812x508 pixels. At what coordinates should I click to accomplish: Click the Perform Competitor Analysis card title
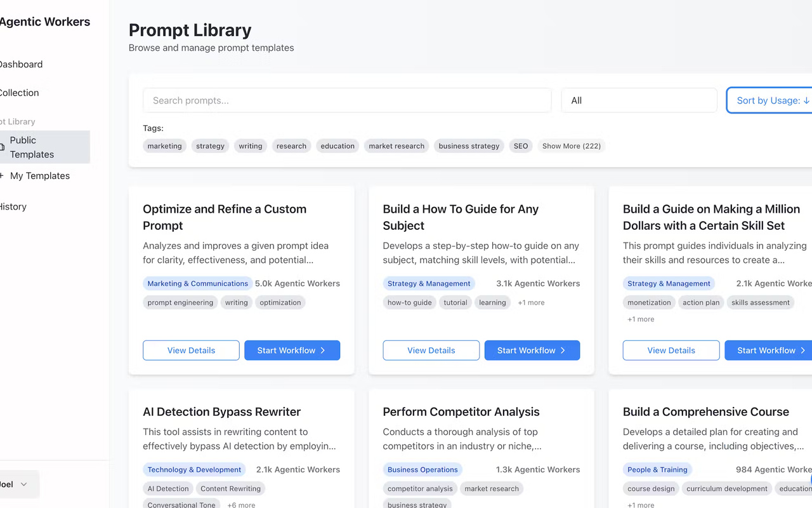click(x=461, y=412)
